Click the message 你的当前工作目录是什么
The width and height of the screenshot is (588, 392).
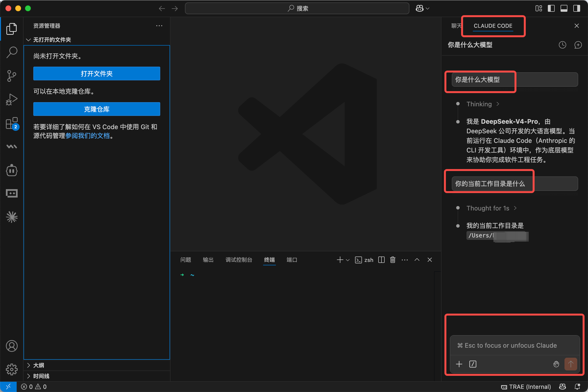click(515, 184)
